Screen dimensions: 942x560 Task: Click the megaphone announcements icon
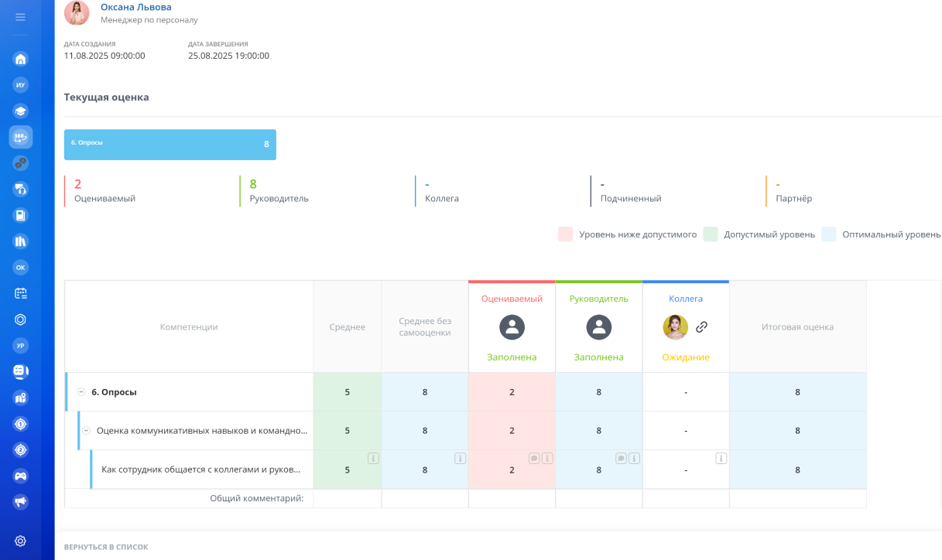click(x=21, y=502)
